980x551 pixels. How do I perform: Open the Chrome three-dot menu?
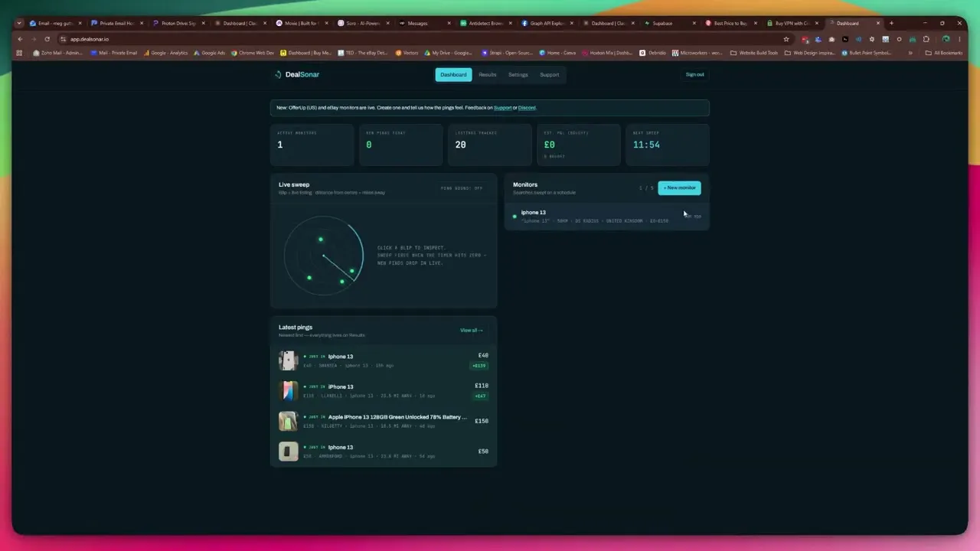pos(959,39)
